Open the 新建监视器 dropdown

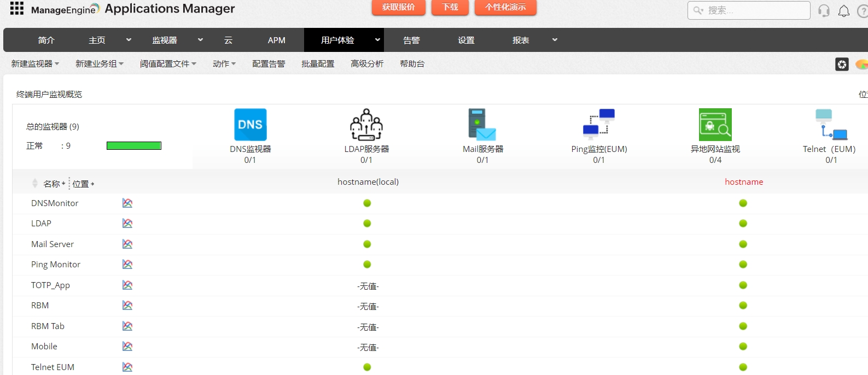pyautogui.click(x=35, y=64)
